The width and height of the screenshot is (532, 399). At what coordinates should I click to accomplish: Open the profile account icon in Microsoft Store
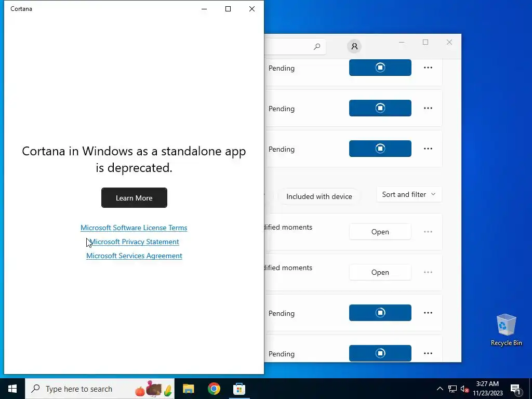(354, 46)
